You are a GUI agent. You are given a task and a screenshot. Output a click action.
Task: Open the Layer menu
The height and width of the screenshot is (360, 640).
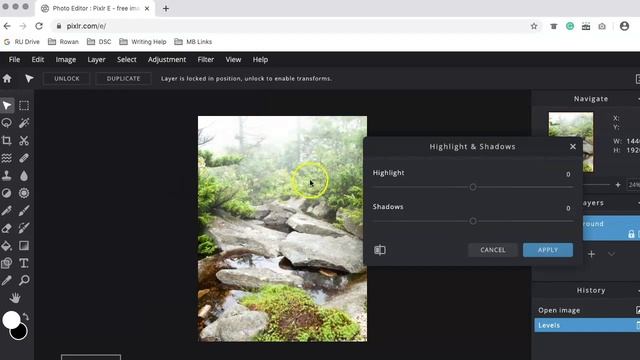pos(96,60)
